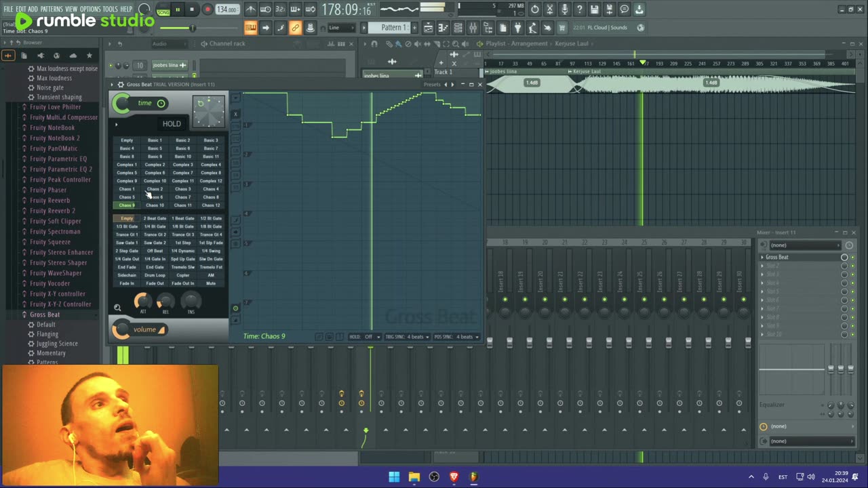Open the EDIT menu
This screenshot has width=868, height=488.
point(21,9)
